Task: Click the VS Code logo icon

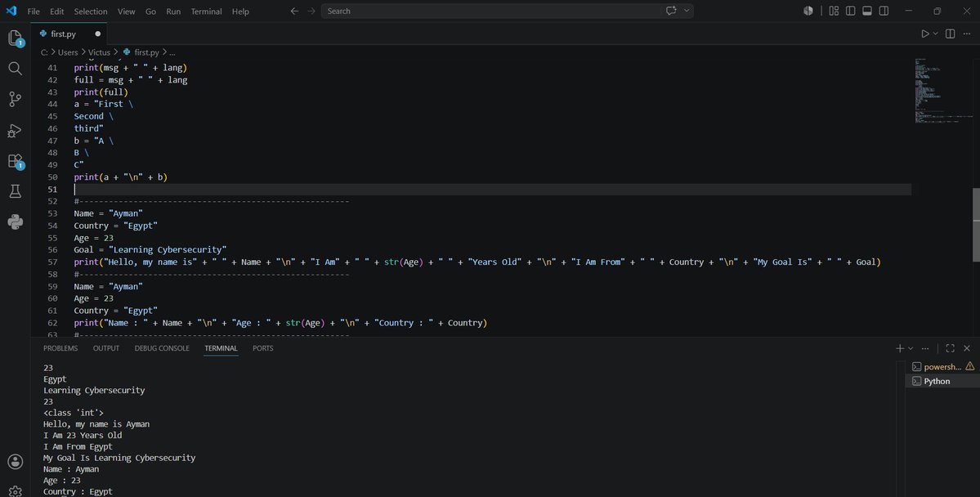Action: pyautogui.click(x=11, y=11)
